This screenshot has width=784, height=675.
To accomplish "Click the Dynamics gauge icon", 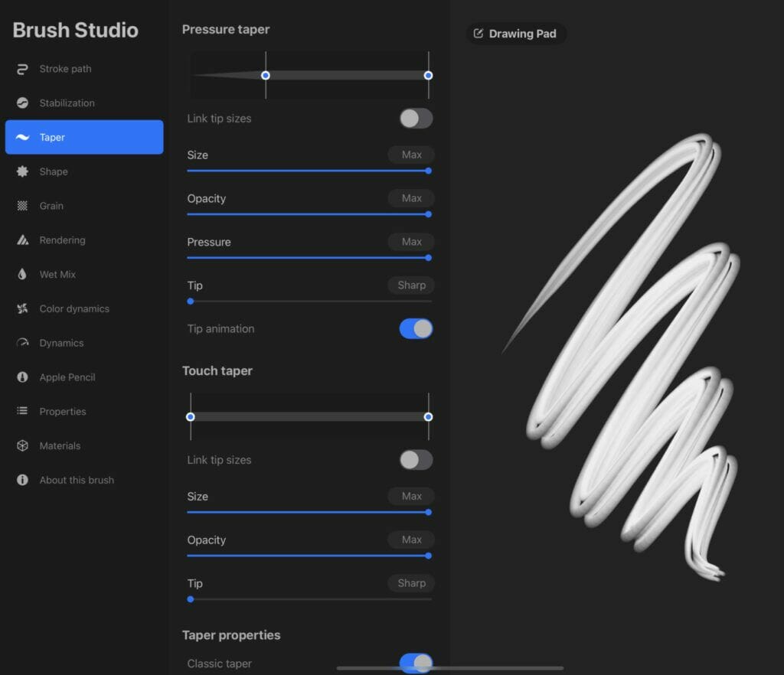I will coord(22,343).
